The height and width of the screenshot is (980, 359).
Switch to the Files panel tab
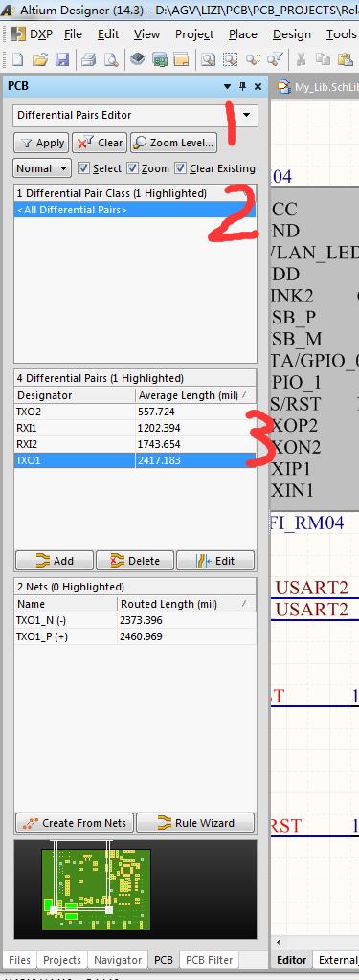pos(19,959)
